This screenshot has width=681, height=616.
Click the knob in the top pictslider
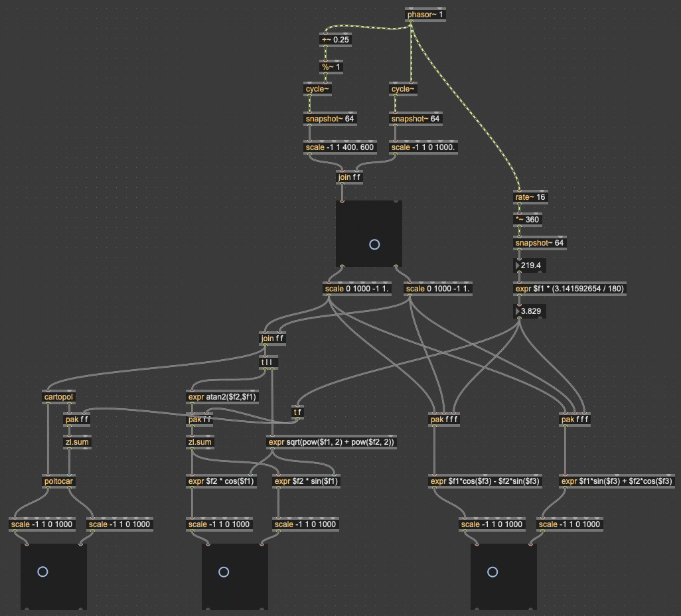[x=374, y=244]
